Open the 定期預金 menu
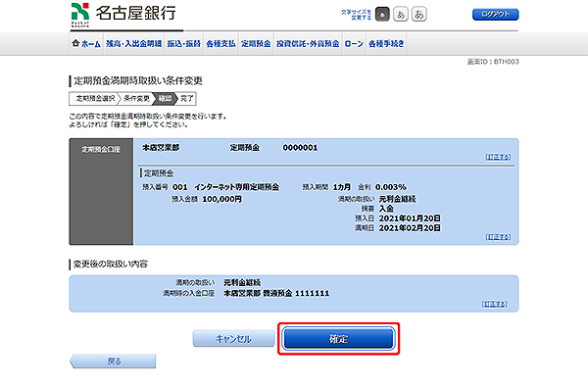Image resolution: width=588 pixels, height=386 pixels. click(x=256, y=44)
